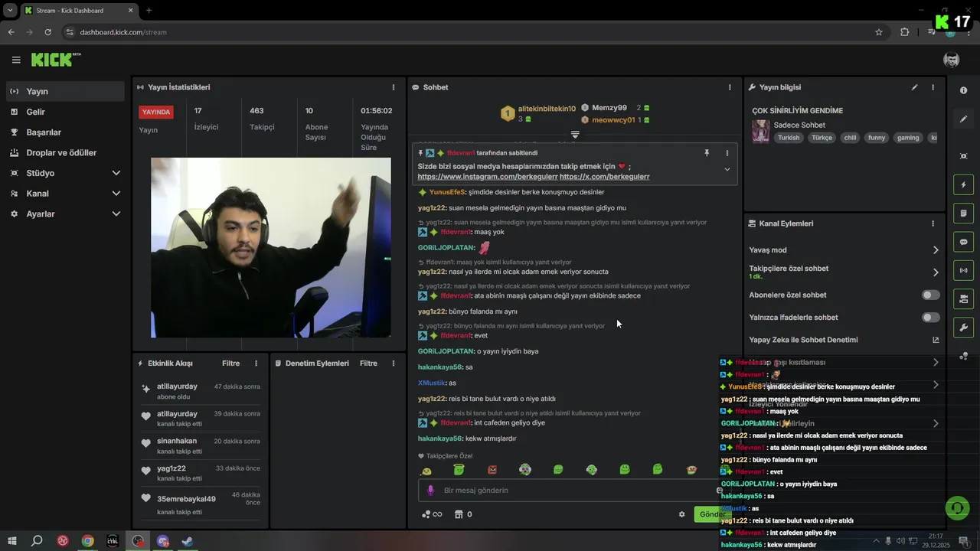
Task: Select the Stream - Kick Dashboard browser tab
Action: click(x=79, y=11)
